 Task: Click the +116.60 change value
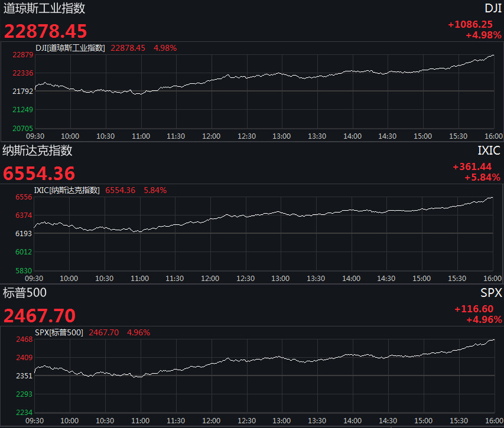click(474, 309)
